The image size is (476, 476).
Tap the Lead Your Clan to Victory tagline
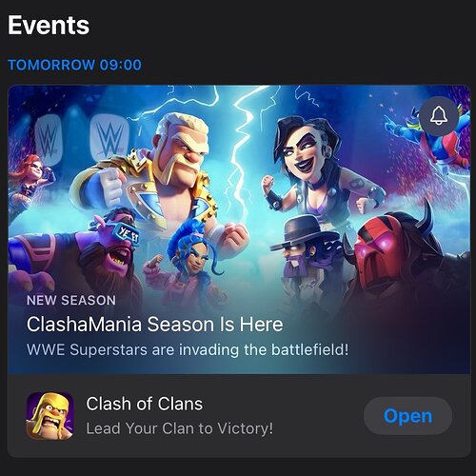coord(180,428)
